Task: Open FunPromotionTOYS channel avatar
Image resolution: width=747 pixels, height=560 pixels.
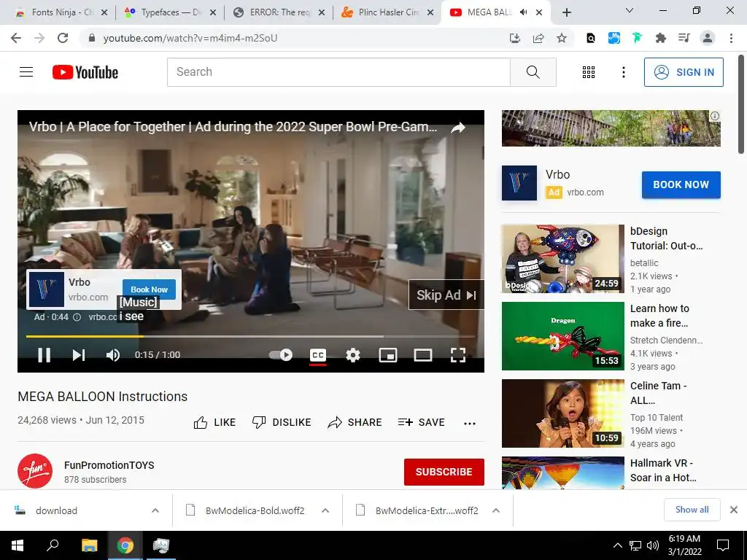Action: pyautogui.click(x=35, y=471)
